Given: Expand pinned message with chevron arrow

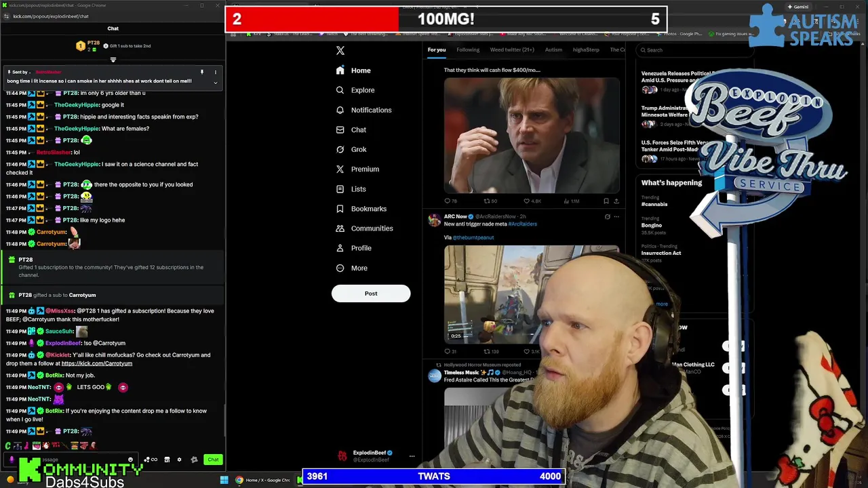Looking at the screenshot, I should click(216, 83).
